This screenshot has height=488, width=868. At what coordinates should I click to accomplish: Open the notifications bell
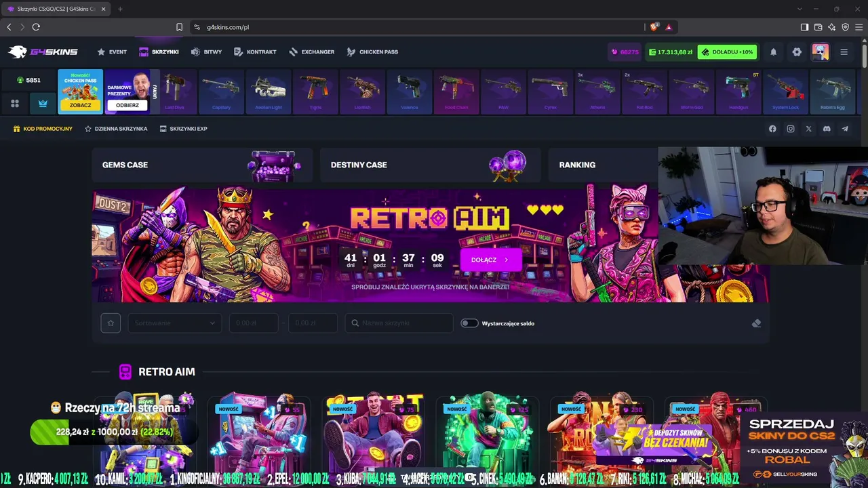(x=773, y=52)
